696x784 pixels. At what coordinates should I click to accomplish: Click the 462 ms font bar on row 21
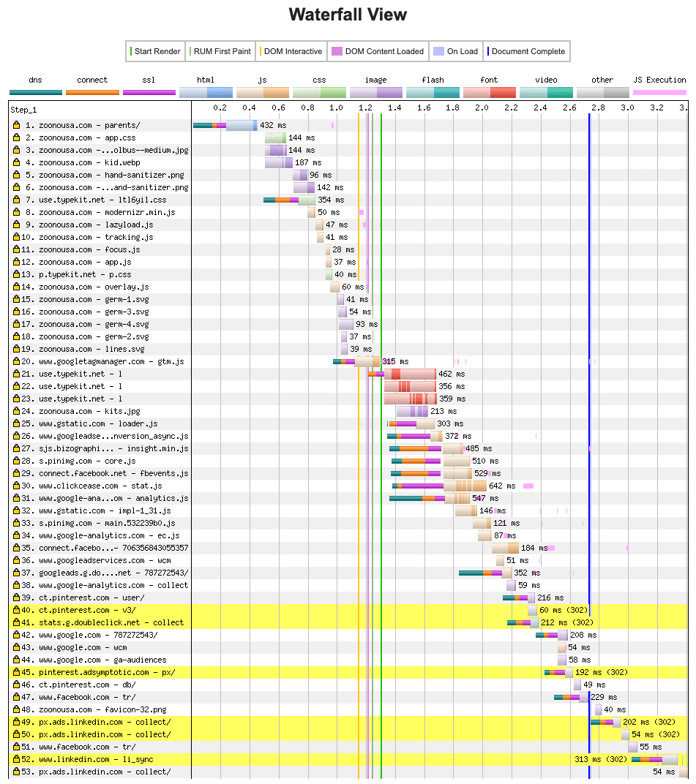click(402, 374)
